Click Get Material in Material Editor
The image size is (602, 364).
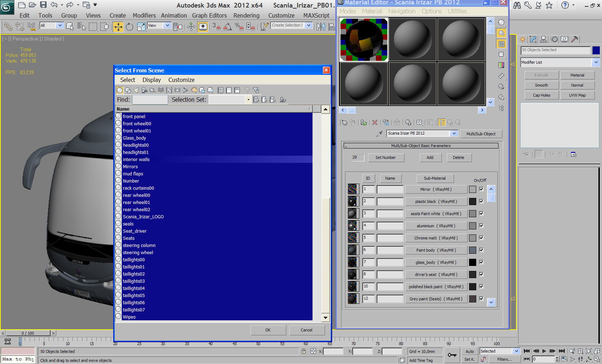[x=344, y=122]
